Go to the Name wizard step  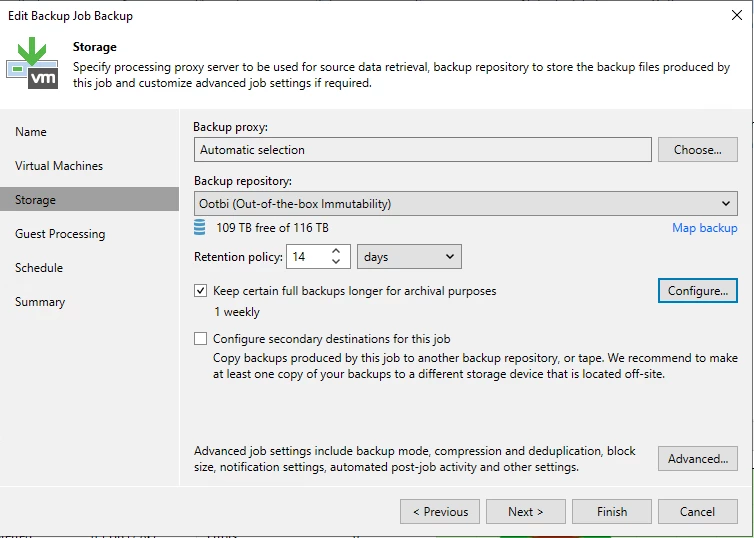pos(31,132)
